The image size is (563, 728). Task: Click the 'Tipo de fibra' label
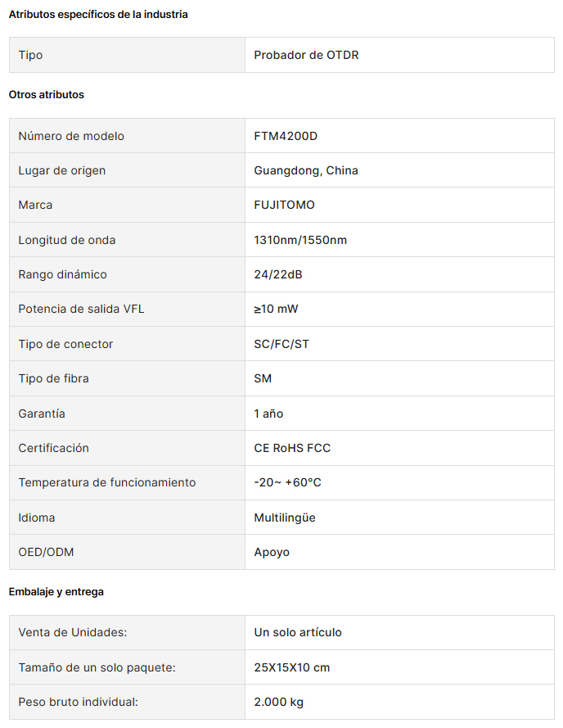pos(54,378)
